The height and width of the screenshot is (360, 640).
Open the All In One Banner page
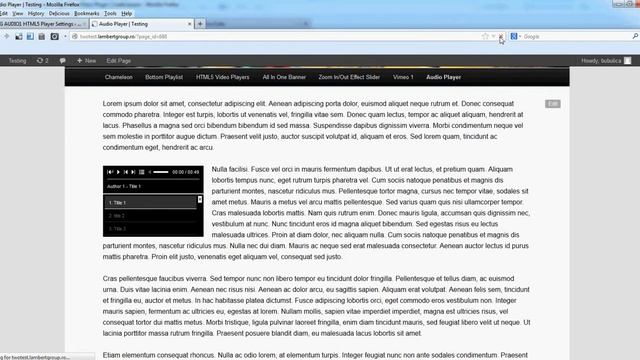(284, 77)
